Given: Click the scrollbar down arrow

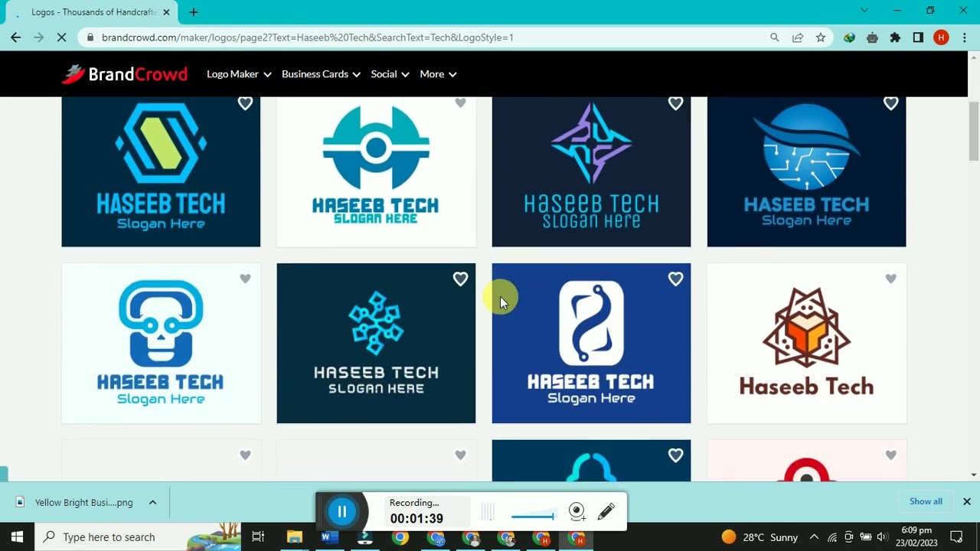Looking at the screenshot, I should (x=974, y=475).
